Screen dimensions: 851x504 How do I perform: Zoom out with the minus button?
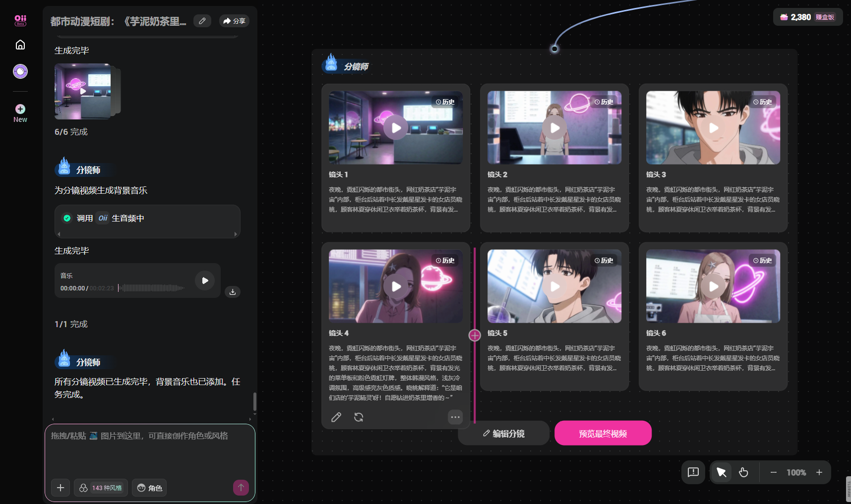(x=773, y=472)
